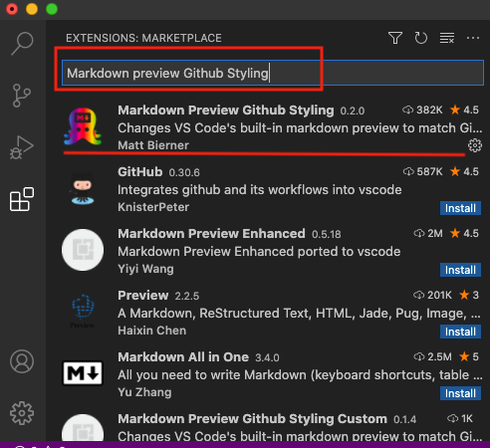Open Views and More Actions ellipsis

473,38
